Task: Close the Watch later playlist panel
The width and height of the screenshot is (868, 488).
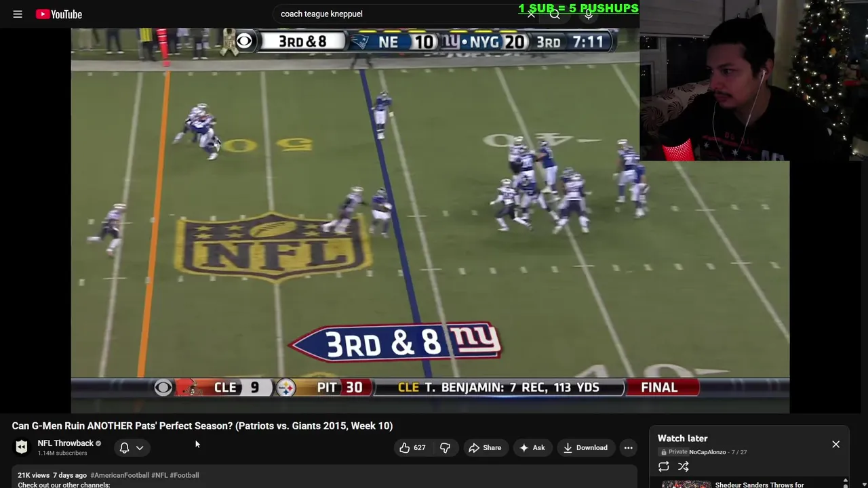Action: coord(835,445)
